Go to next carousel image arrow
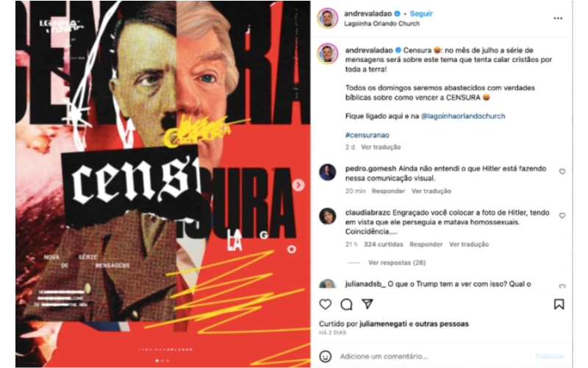 298,185
